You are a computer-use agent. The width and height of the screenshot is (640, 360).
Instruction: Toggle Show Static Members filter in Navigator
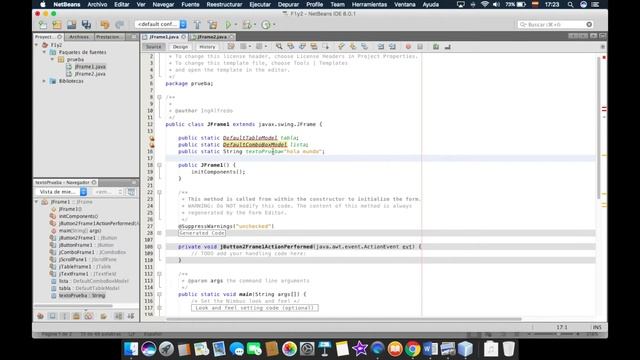[x=64, y=316]
